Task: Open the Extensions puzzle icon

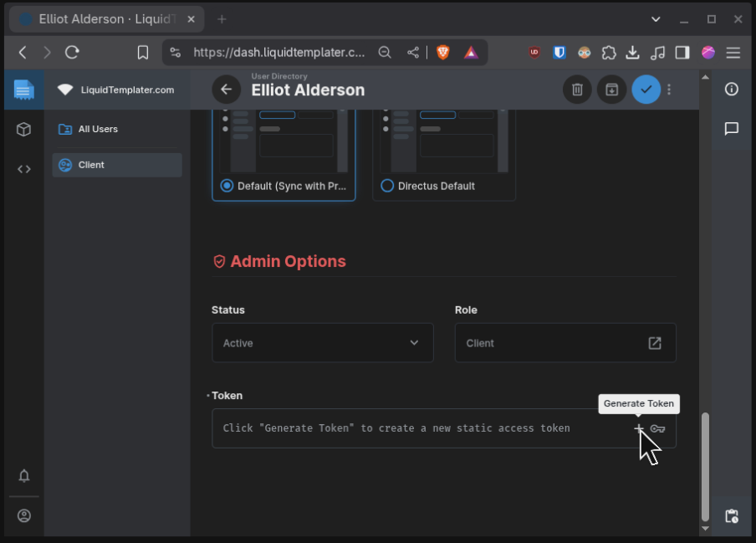Action: pos(609,52)
